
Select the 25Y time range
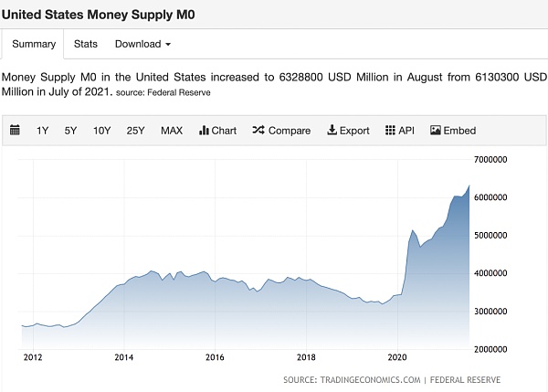(x=135, y=131)
